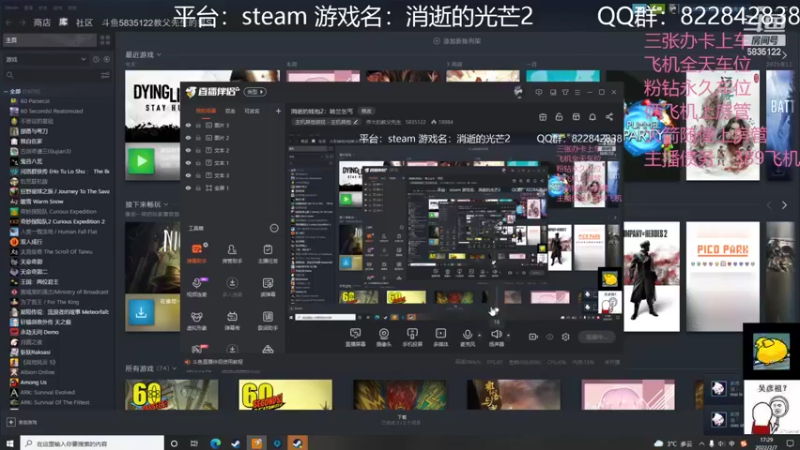
Task: Add 直播屏幕 screen capture source
Action: click(355, 337)
